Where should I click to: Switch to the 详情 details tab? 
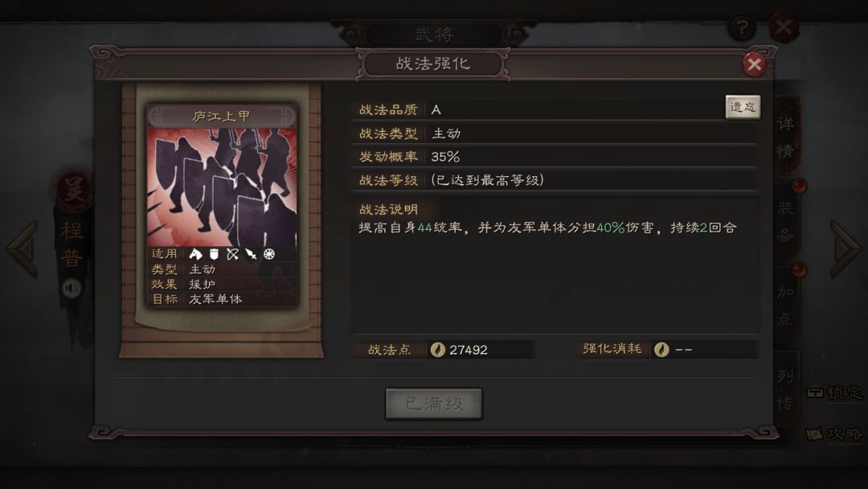[x=786, y=137]
